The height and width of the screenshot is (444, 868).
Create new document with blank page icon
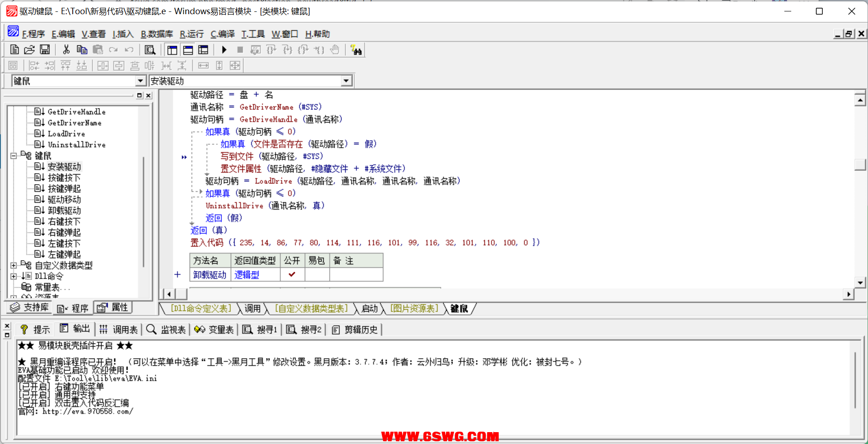point(14,50)
